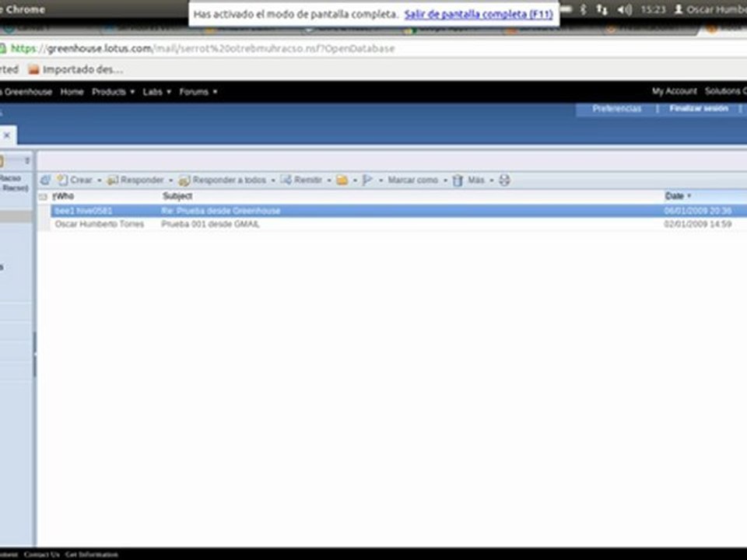Viewport: 747px width, 560px height.
Task: Open the Labs menu
Action: pos(156,92)
